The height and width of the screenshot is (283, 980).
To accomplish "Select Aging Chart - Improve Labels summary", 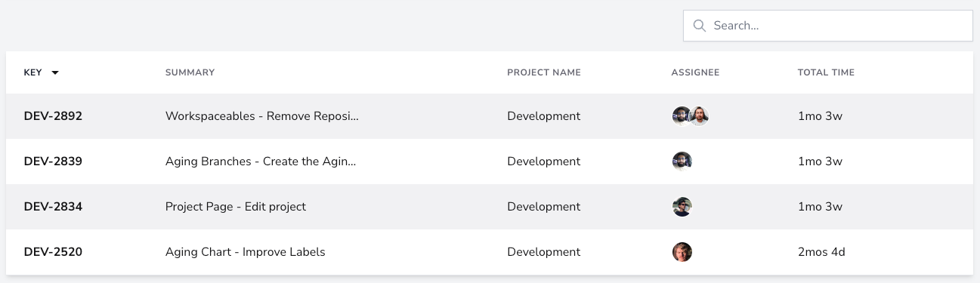I will click(x=246, y=252).
